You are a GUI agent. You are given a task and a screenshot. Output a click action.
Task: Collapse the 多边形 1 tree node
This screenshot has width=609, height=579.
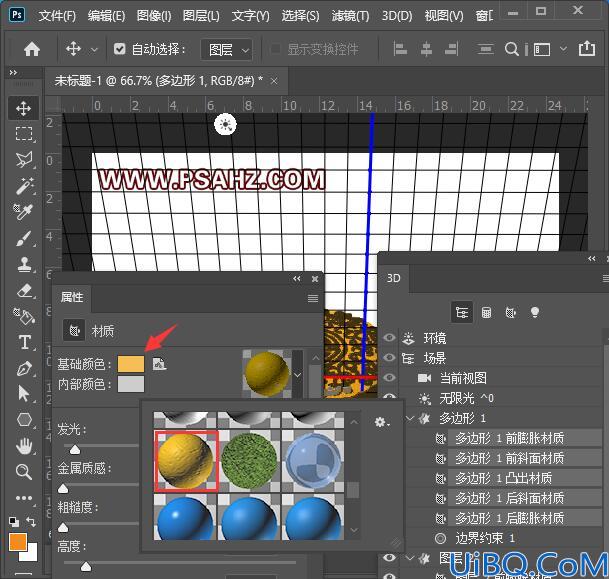[409, 418]
